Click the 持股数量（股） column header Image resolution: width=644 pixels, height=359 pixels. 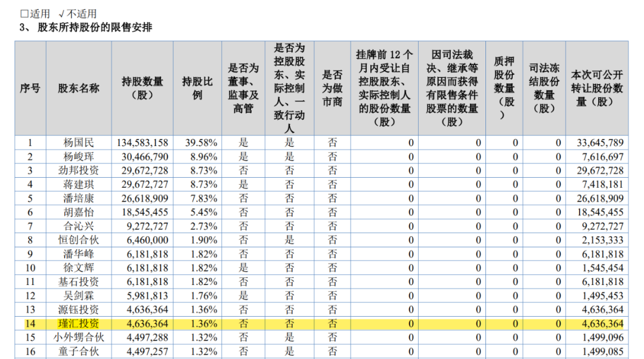(x=142, y=88)
